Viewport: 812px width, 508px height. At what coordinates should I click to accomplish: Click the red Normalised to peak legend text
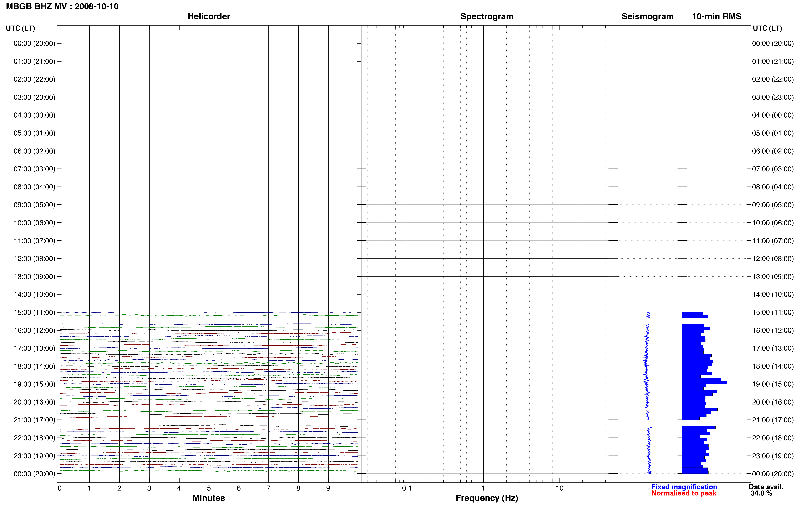(684, 493)
